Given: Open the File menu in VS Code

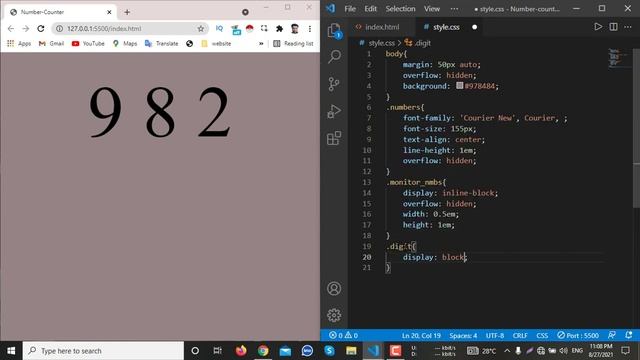Looking at the screenshot, I should coord(350,9).
